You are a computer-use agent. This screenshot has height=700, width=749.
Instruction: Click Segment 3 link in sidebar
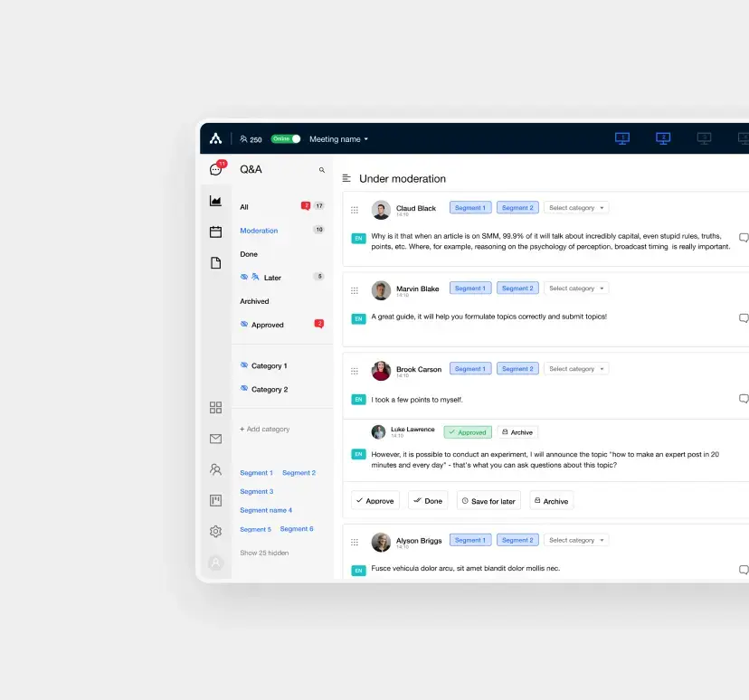pyautogui.click(x=257, y=491)
